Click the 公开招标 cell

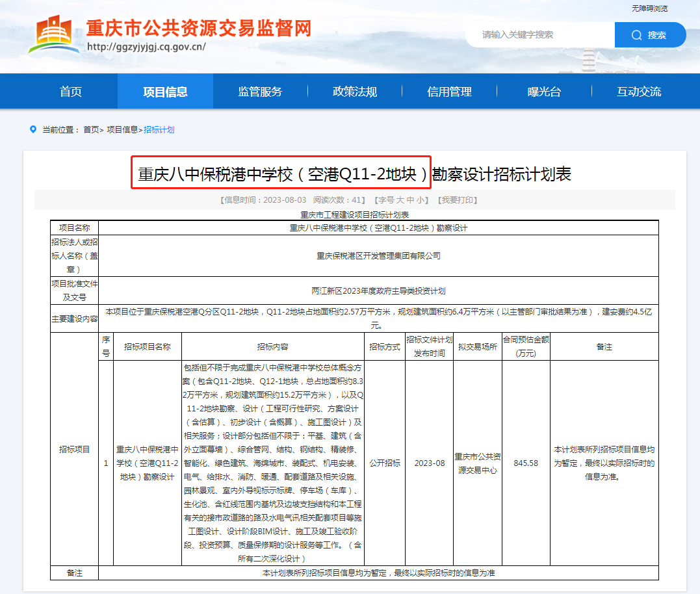coord(385,463)
